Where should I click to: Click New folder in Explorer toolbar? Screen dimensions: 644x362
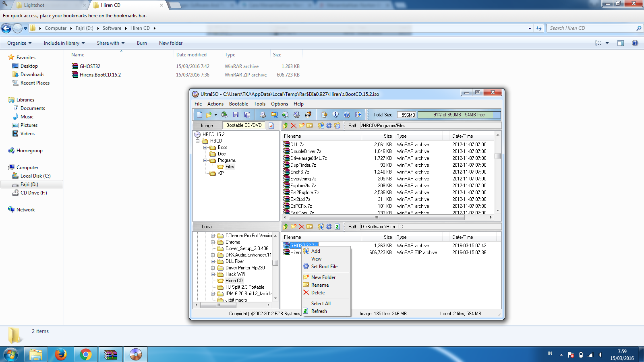[x=171, y=43]
